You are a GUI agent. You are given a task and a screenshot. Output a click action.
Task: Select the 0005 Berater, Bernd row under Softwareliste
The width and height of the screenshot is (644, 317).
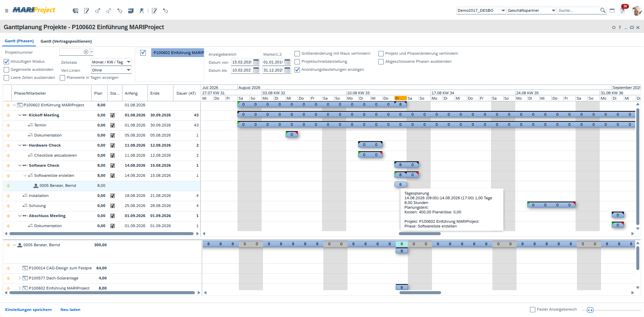[102, 186]
